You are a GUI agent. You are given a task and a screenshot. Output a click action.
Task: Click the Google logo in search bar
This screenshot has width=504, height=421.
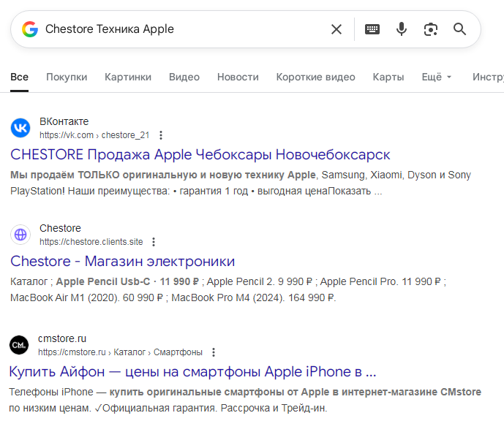click(29, 29)
